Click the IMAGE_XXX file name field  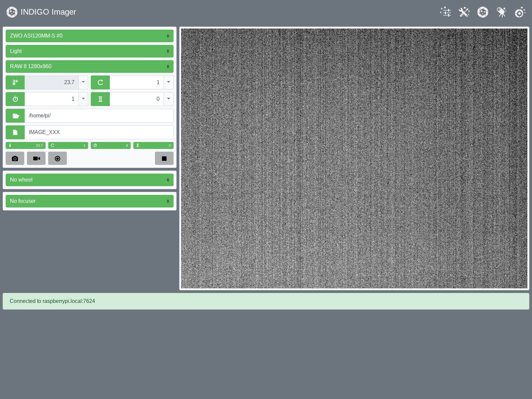(x=99, y=132)
